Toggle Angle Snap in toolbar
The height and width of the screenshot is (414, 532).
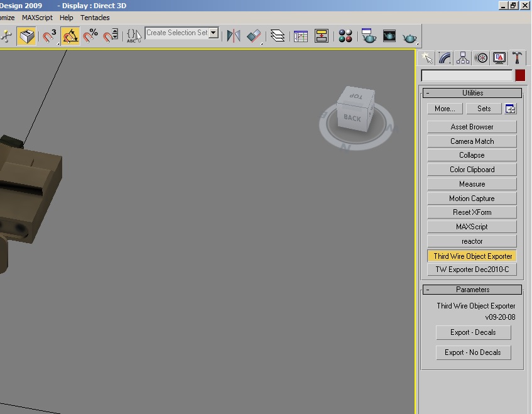pos(70,36)
